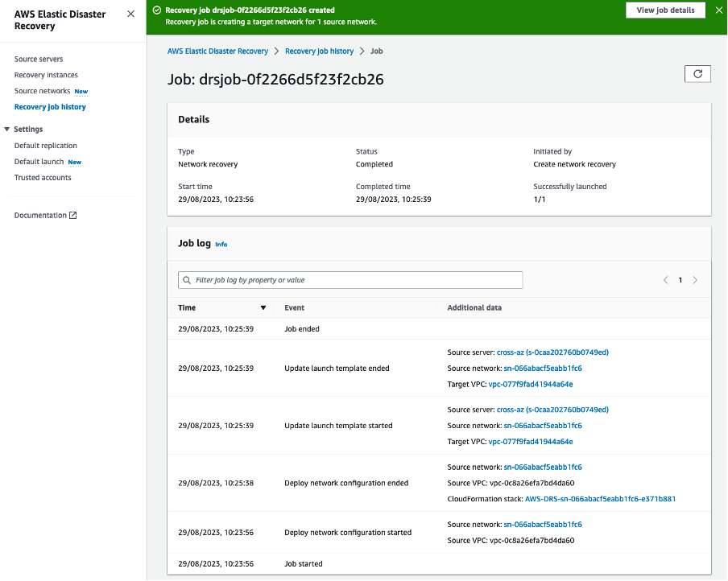Click inside the job log filter field
The width and height of the screenshot is (728, 581).
(x=350, y=279)
